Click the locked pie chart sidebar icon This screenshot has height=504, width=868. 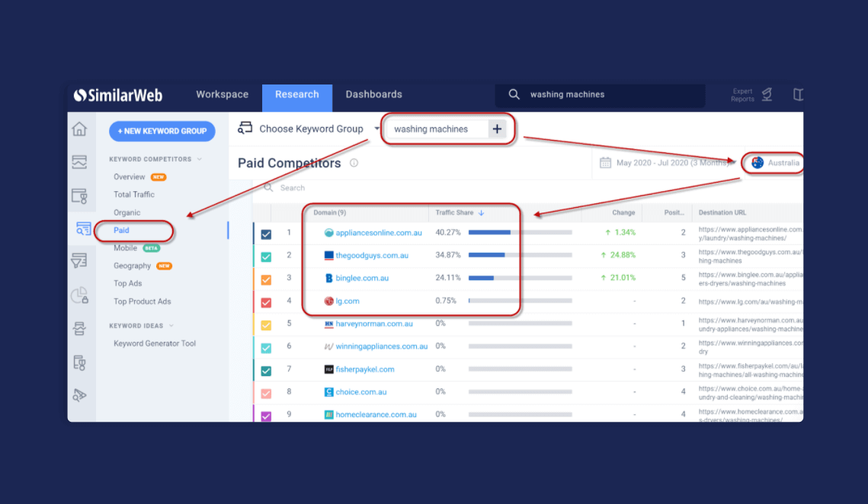point(80,295)
